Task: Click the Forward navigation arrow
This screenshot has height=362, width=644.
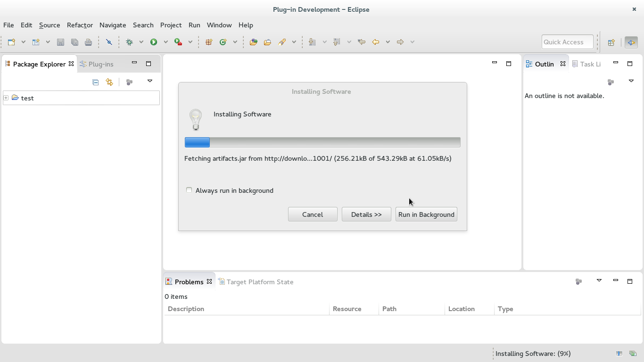Action: point(400,42)
